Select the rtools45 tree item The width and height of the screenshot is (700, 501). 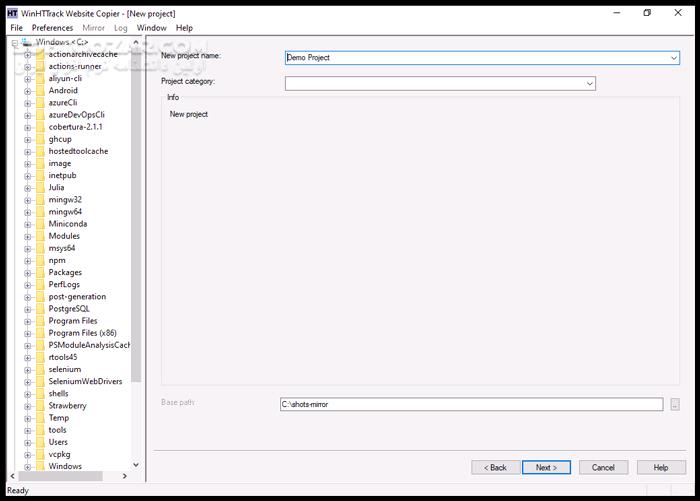[x=63, y=358]
